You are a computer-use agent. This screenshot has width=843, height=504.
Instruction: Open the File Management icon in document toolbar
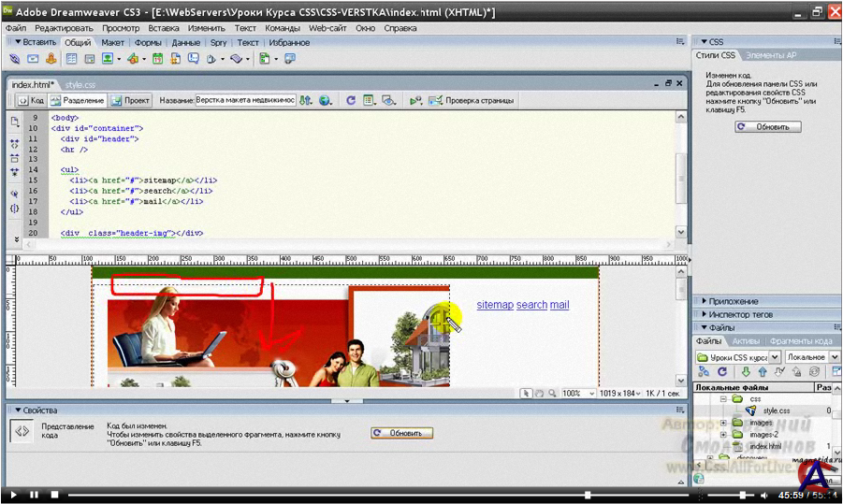click(305, 100)
